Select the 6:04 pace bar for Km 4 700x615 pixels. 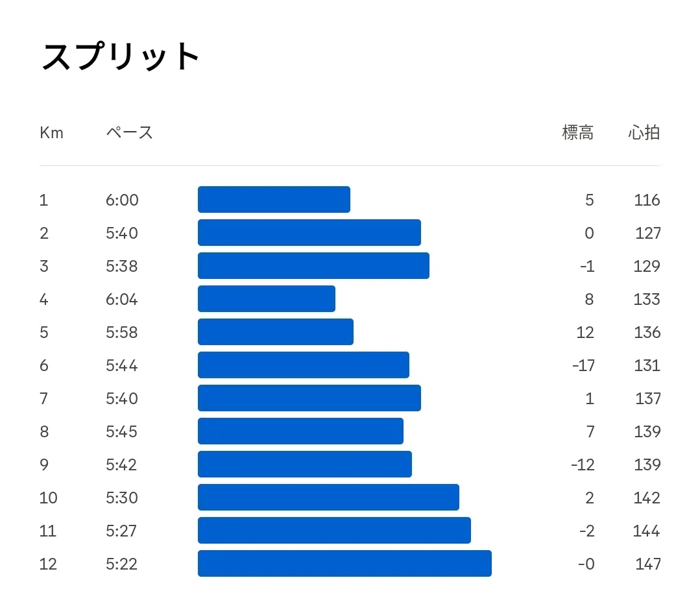click(267, 298)
